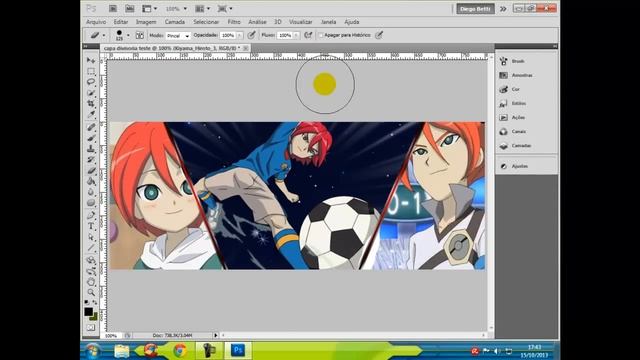Select the Line shape tool
Screen dimensions: 640x360
click(x=91, y=248)
